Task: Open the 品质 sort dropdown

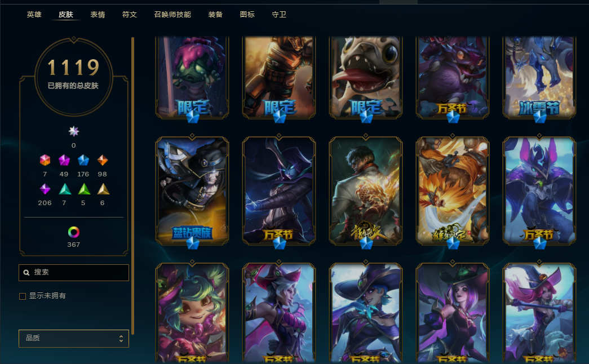Action: (x=74, y=339)
